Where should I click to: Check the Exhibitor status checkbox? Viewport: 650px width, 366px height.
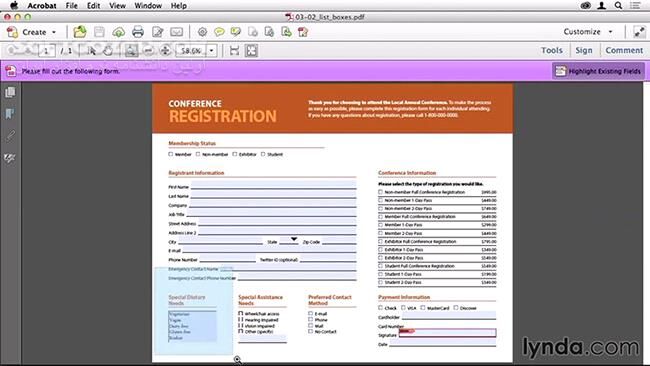click(x=235, y=154)
